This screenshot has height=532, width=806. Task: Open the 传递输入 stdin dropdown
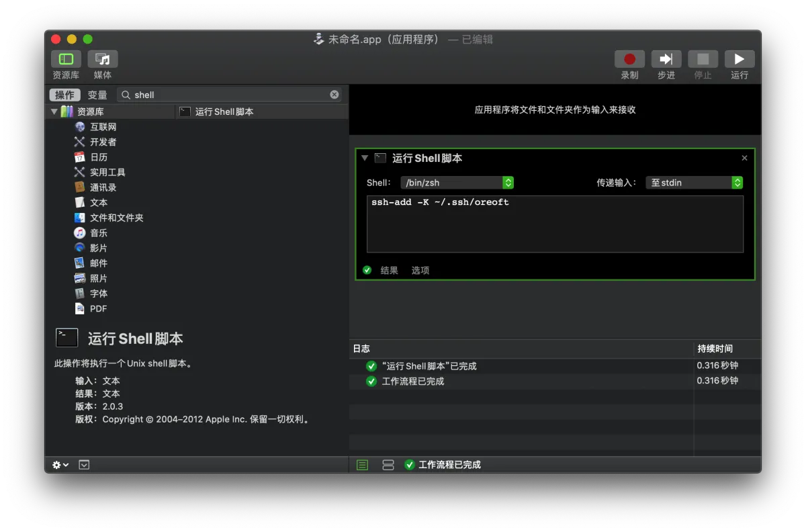[x=694, y=183]
